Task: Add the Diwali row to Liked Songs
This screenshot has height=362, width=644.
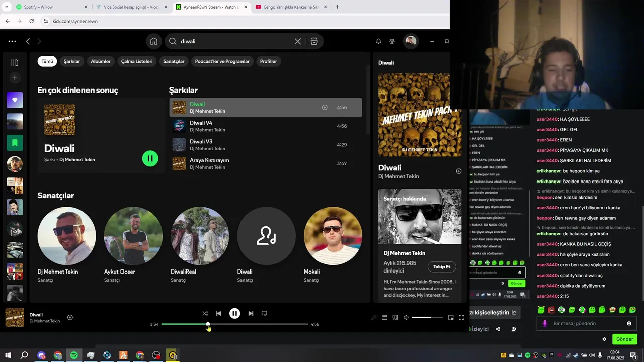Action: 325,107
